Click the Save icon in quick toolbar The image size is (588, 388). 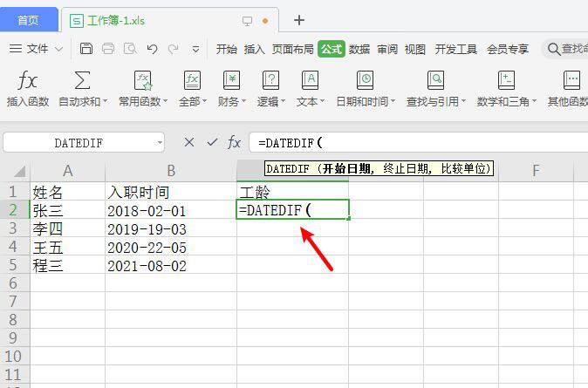point(85,49)
